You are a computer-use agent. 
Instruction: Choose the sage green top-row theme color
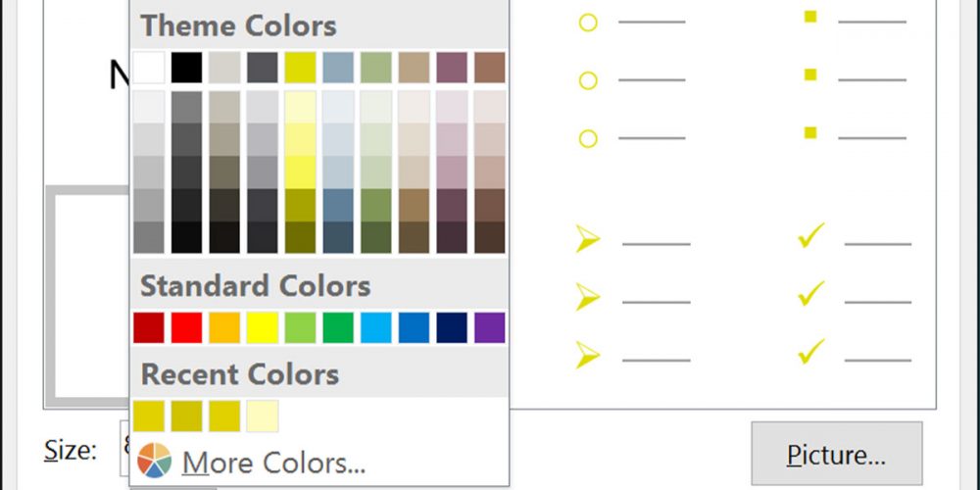[x=375, y=68]
